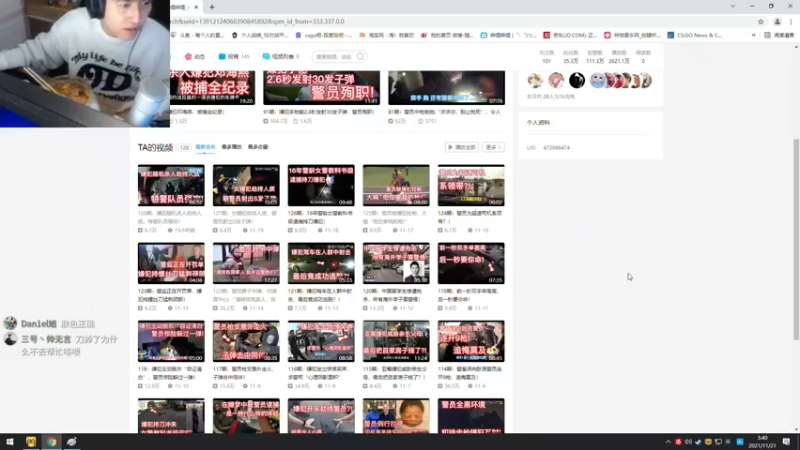This screenshot has height=450, width=800.
Task: Bookmark this page with the star icon
Action: coord(761,21)
